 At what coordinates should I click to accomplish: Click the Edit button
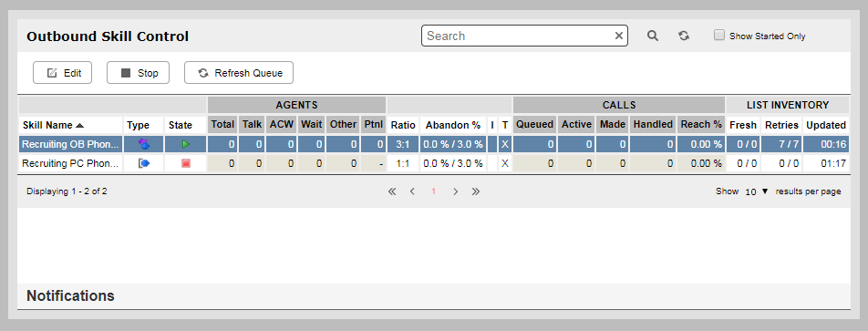[63, 73]
